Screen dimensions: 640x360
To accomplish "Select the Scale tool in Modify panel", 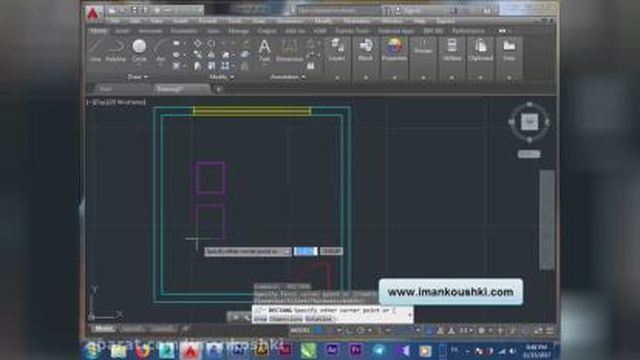I will click(x=211, y=66).
